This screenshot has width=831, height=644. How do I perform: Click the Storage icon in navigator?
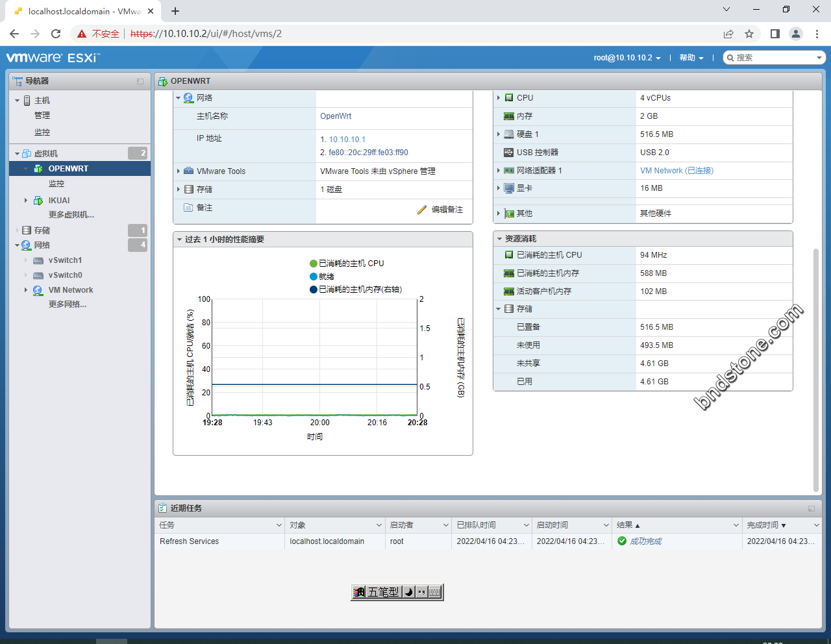[27, 230]
